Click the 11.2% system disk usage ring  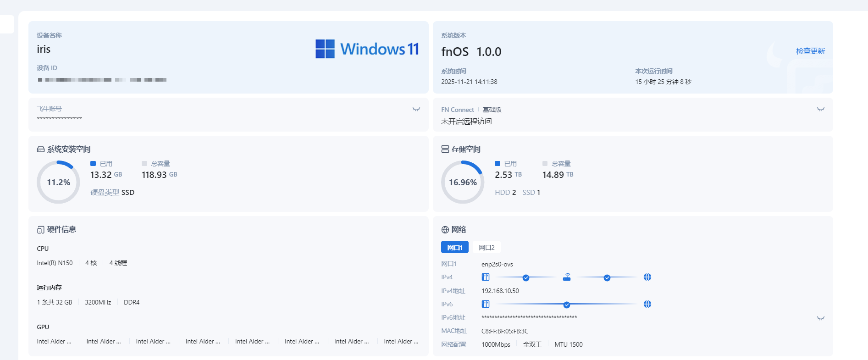click(x=58, y=182)
